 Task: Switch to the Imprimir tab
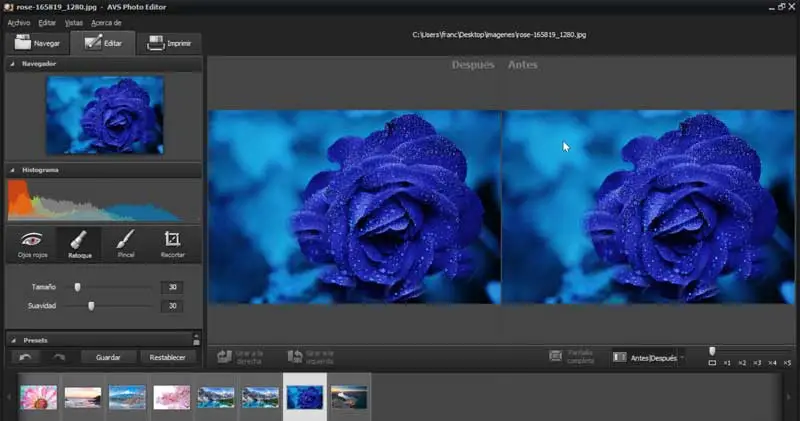click(170, 43)
